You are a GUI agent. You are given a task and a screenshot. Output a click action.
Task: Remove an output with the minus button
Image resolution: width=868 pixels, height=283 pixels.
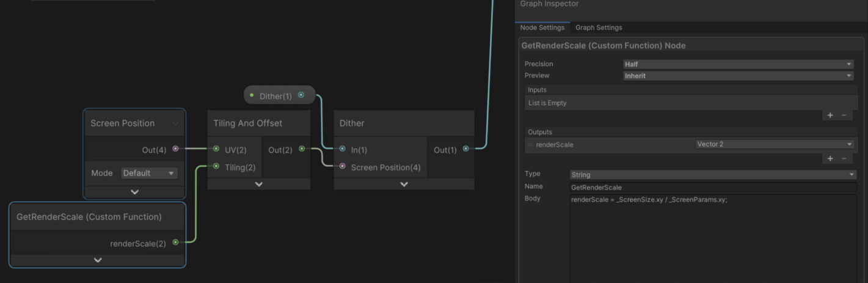tap(844, 158)
